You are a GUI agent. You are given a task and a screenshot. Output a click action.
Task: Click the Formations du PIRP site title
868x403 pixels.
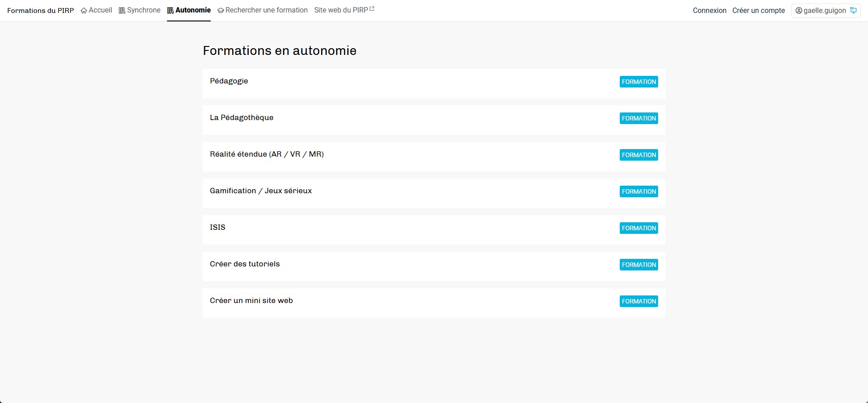point(40,10)
